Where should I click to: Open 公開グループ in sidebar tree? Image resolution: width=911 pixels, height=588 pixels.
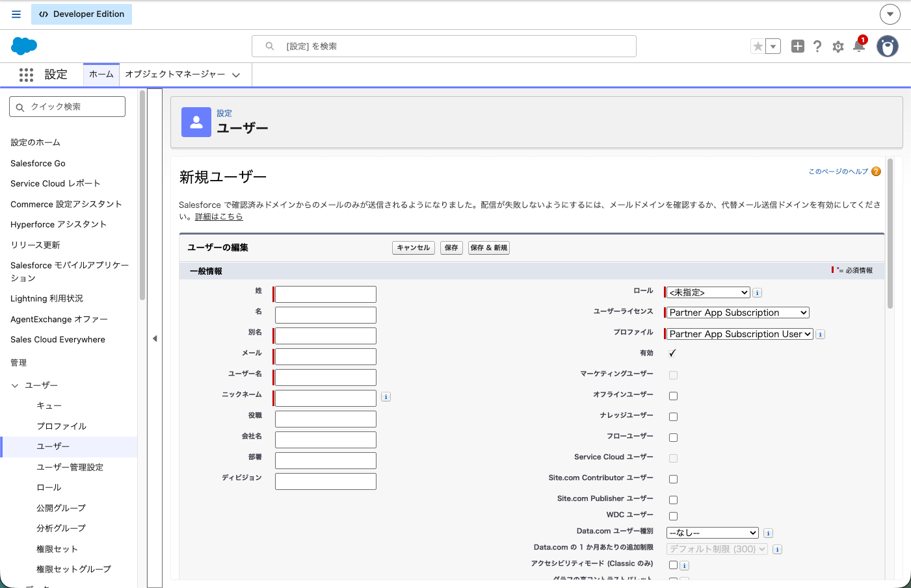click(x=61, y=508)
